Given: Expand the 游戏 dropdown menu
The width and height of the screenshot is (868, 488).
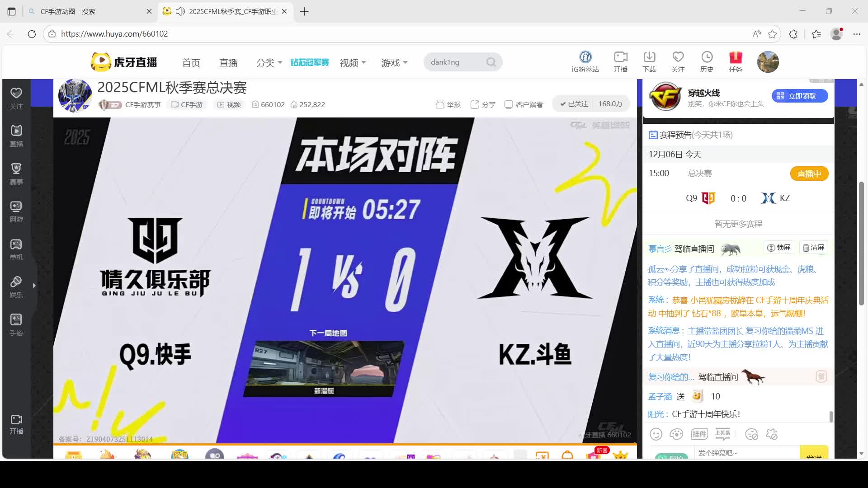Looking at the screenshot, I should (394, 63).
